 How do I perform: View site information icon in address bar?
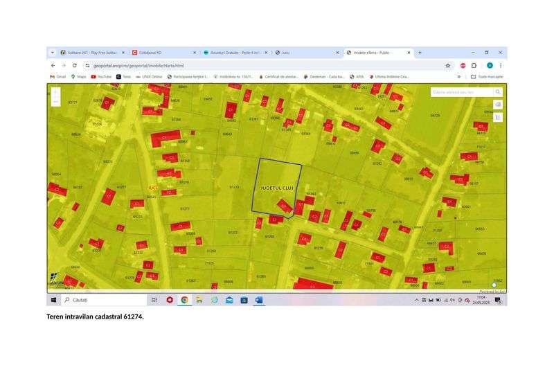[87, 65]
